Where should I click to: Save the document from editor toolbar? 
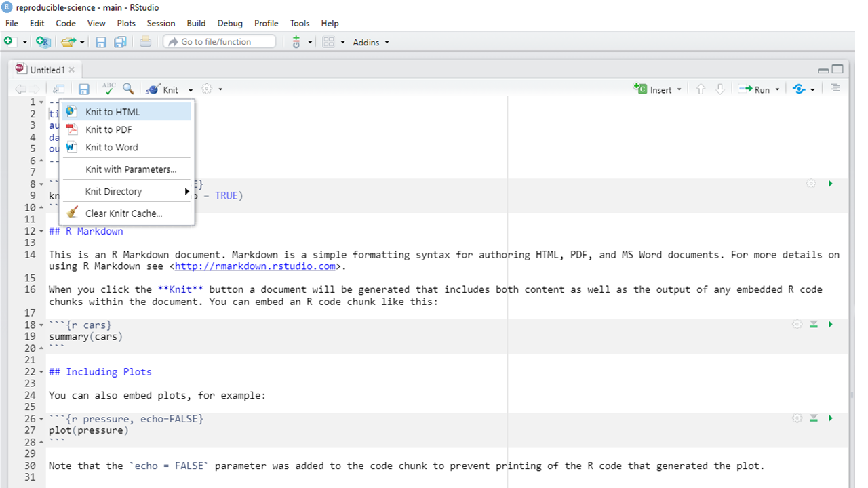84,89
